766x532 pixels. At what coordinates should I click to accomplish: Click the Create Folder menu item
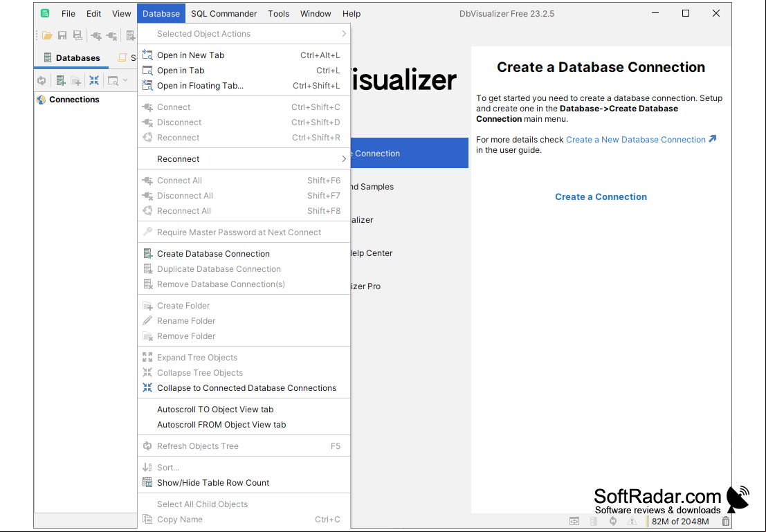click(x=244, y=305)
